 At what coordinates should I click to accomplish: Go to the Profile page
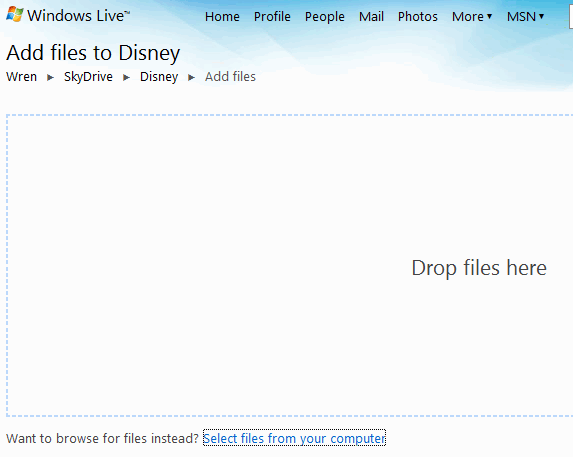tap(272, 16)
